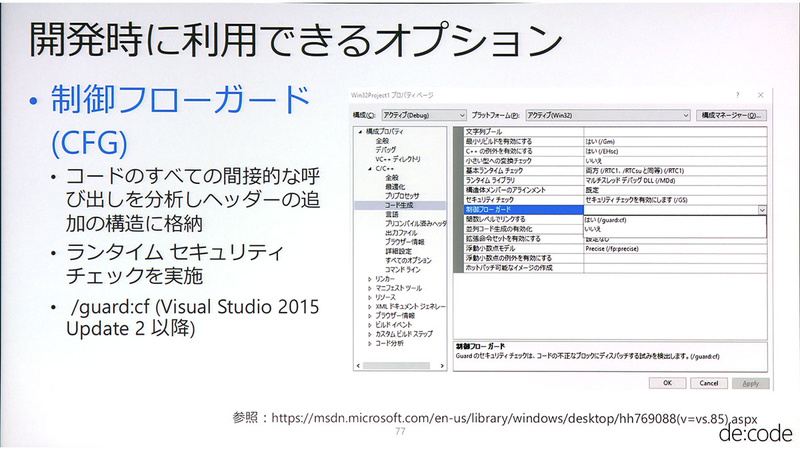The image size is (800, 450).
Task: Confirm the settings with the OK button
Action: [x=667, y=383]
